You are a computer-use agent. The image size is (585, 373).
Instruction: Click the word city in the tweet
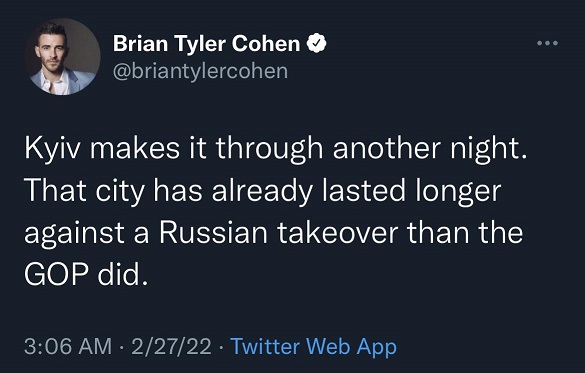point(120,192)
